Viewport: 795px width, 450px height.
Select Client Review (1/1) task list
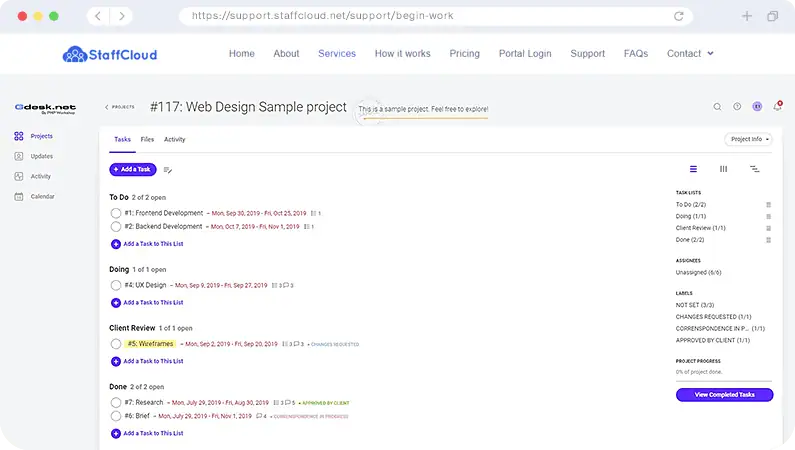point(701,228)
